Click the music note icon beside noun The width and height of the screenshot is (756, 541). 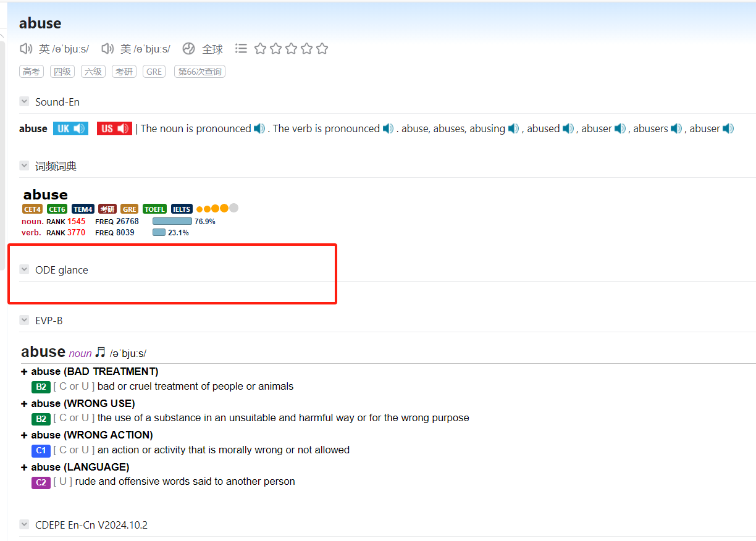coord(100,352)
